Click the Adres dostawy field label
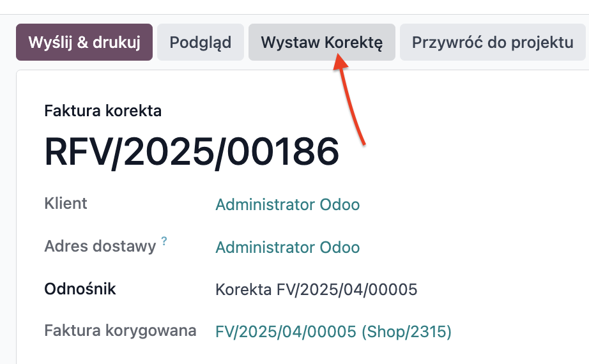 (100, 246)
